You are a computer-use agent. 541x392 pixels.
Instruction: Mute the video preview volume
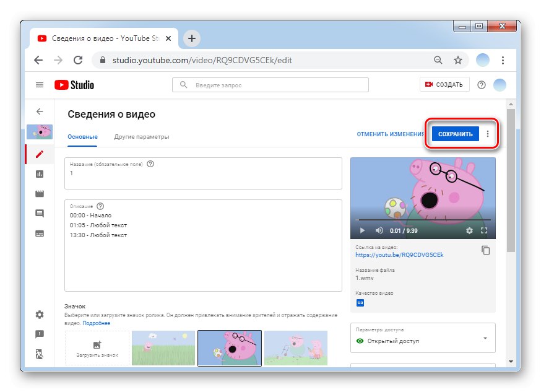(x=379, y=230)
